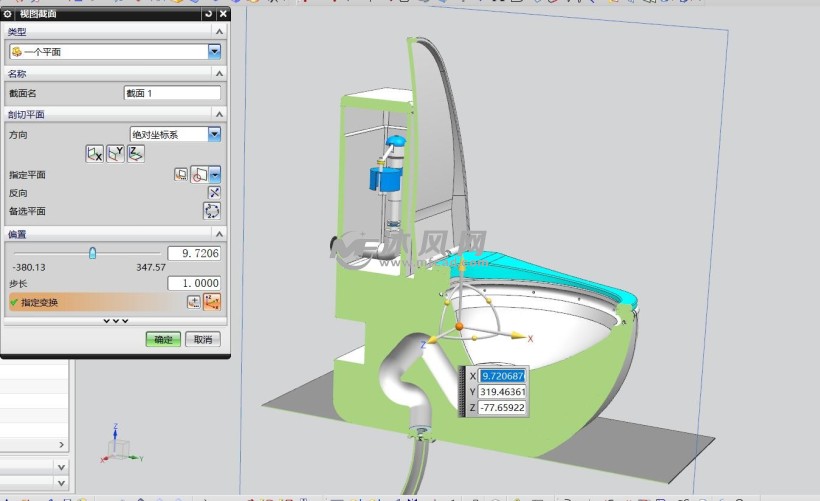Open the inferred plane method dropdown arrow
Screen dimensions: 820x501
click(215, 174)
